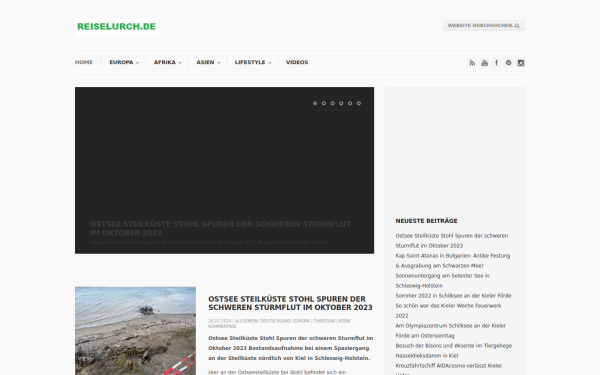Open the Lifestyle menu item
Screen dimensions: 600x375
[x=250, y=62]
